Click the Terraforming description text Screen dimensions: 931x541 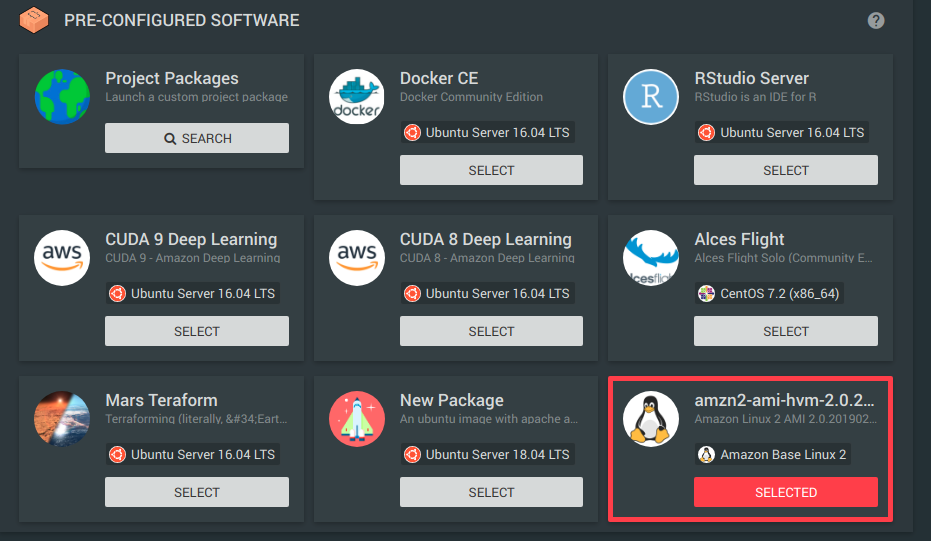pos(197,419)
